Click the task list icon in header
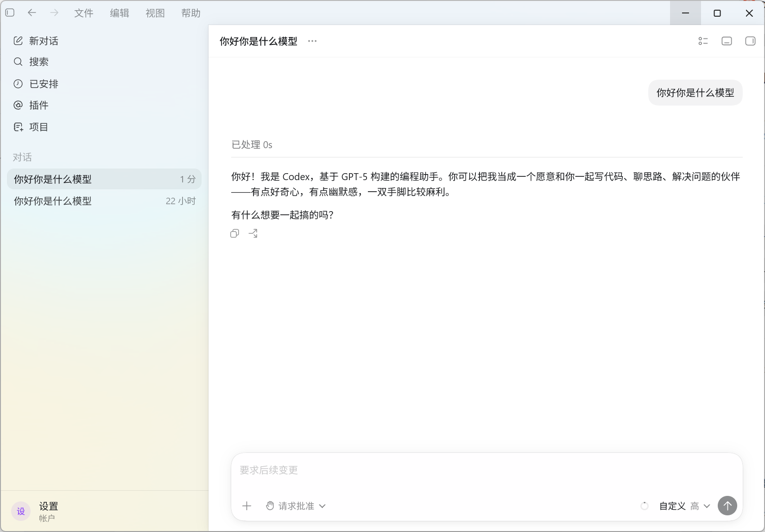 pyautogui.click(x=703, y=41)
